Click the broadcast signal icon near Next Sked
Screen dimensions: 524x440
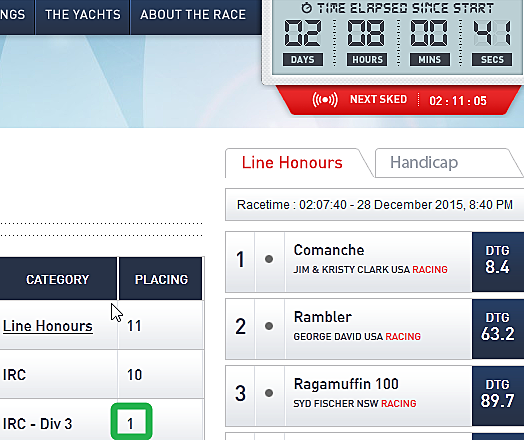(x=325, y=100)
